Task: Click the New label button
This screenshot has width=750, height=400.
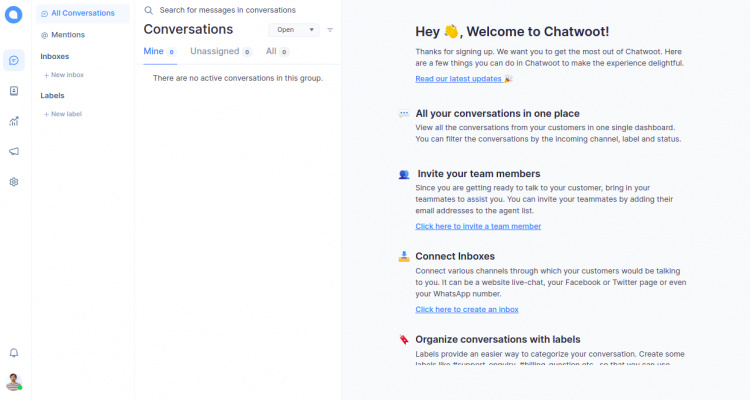Action: click(x=66, y=114)
